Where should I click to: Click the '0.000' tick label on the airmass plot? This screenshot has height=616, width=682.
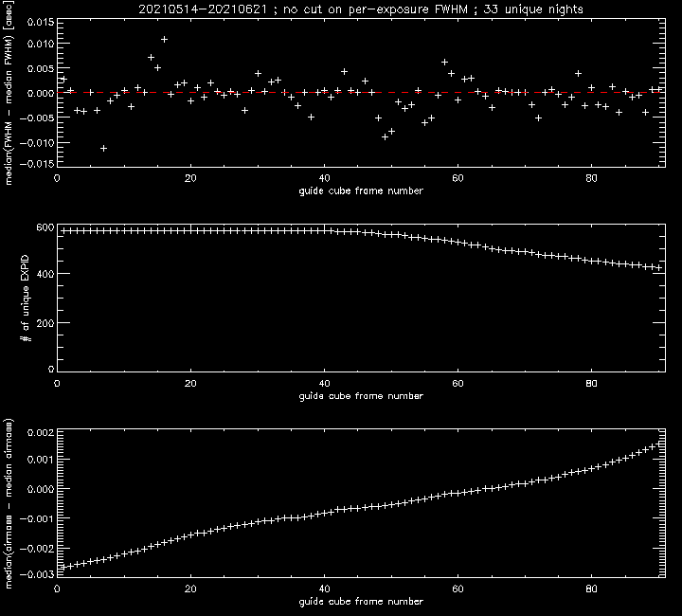pos(41,489)
